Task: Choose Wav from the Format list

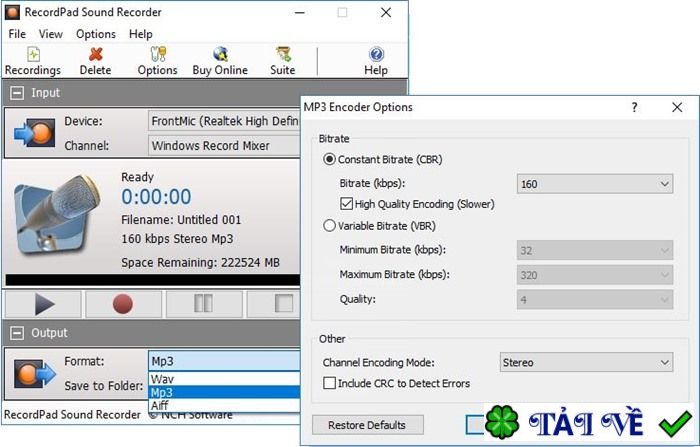Action: [224, 379]
